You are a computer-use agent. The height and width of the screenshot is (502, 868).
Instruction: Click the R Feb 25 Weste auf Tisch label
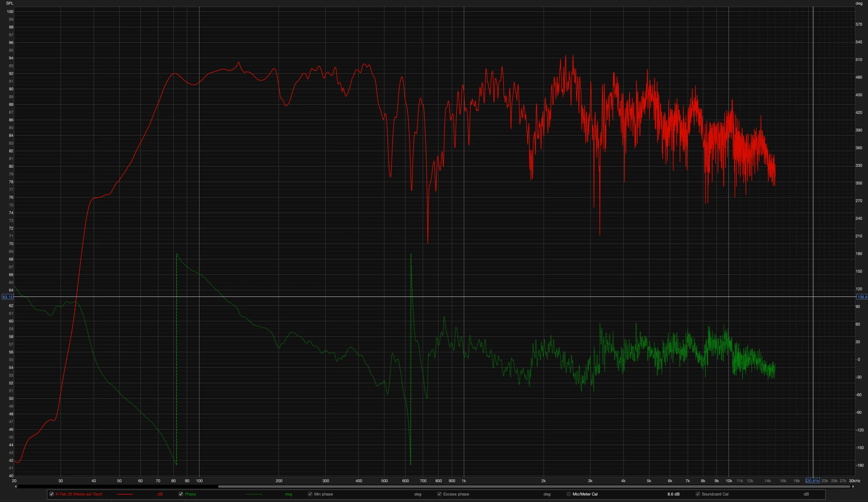pos(79,494)
